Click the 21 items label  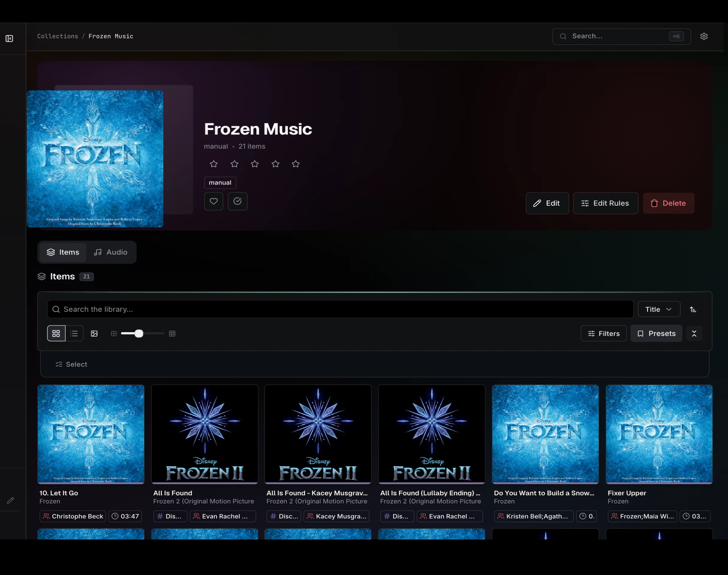click(252, 146)
